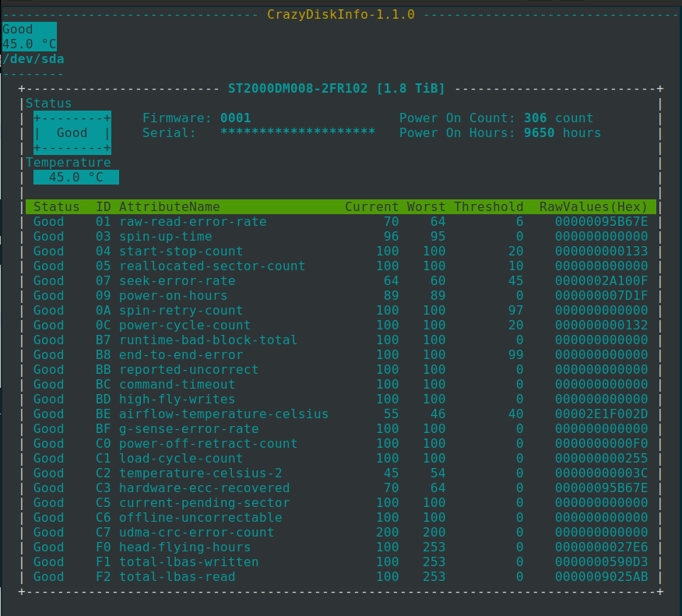This screenshot has height=616, width=682.
Task: Click the Good status box at top
Action: pyautogui.click(x=29, y=37)
